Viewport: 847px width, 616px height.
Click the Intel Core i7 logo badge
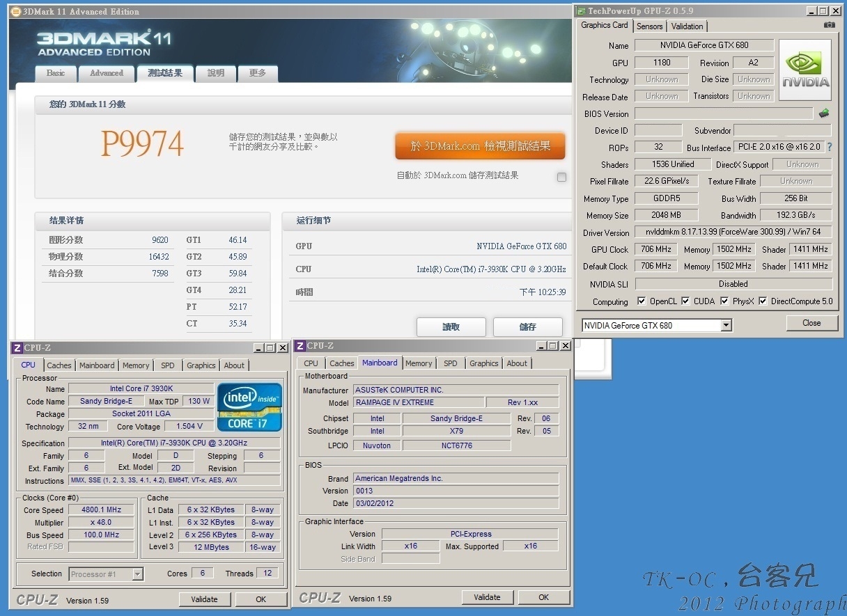point(249,406)
